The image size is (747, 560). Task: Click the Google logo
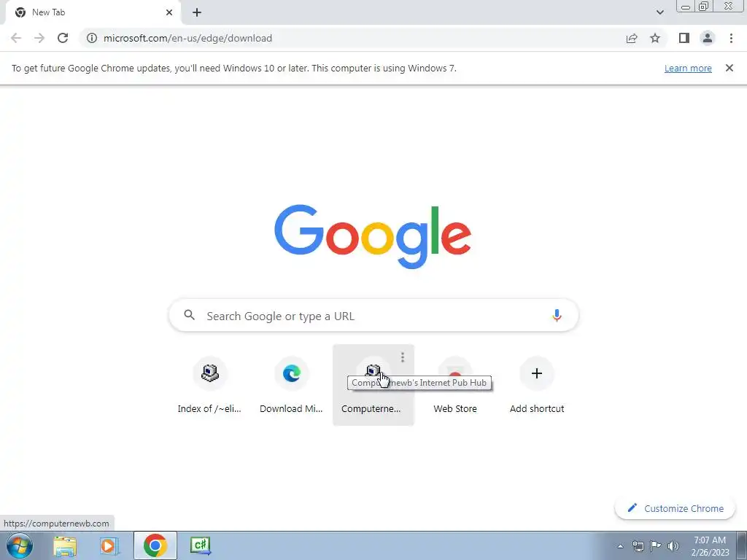(x=373, y=237)
